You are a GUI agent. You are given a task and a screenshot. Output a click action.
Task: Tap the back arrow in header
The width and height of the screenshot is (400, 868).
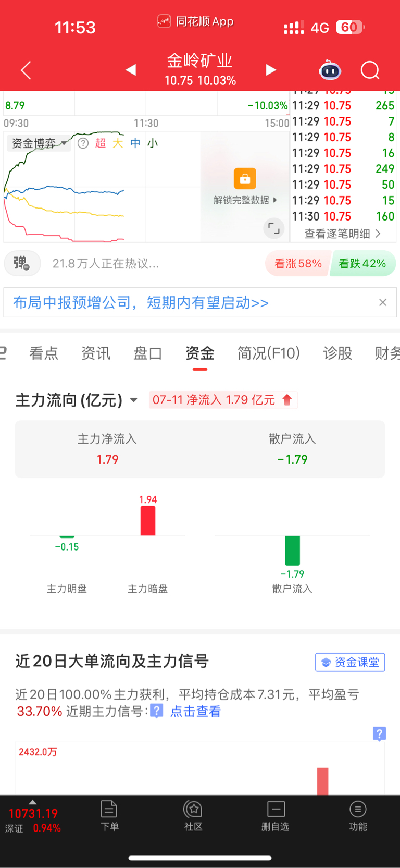coord(26,70)
